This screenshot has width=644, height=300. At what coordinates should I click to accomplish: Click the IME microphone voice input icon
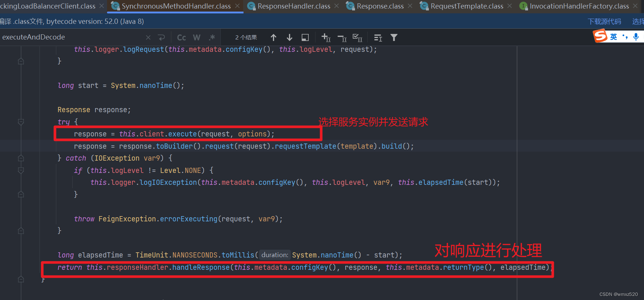[636, 37]
